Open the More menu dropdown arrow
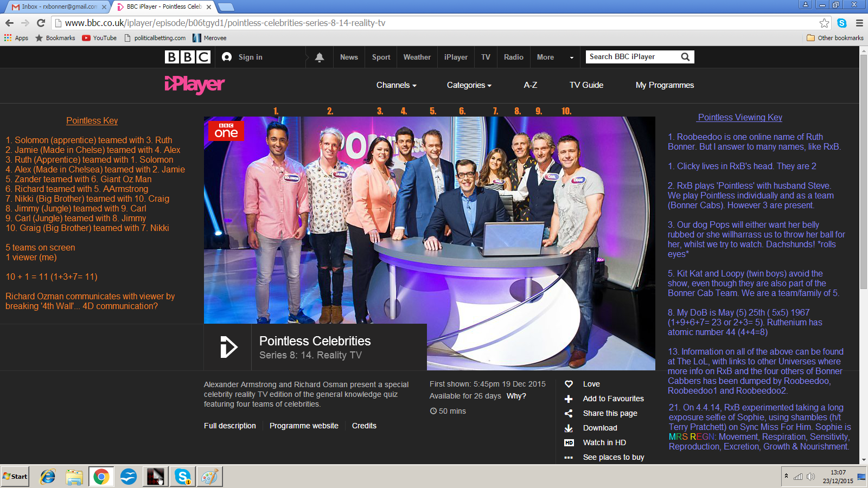868x488 pixels. click(571, 57)
